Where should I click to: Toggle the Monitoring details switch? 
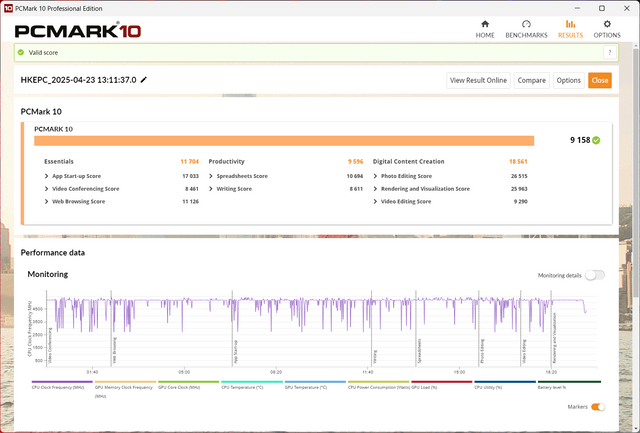595,275
